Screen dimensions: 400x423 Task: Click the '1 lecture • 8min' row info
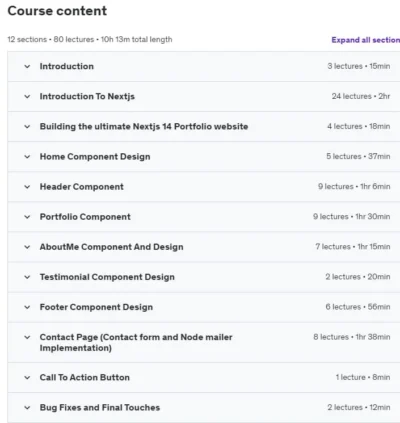click(363, 377)
